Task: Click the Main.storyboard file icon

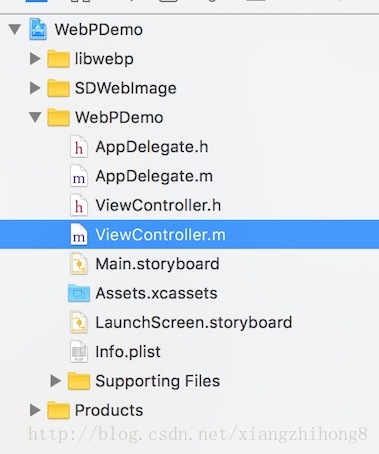Action: (79, 264)
